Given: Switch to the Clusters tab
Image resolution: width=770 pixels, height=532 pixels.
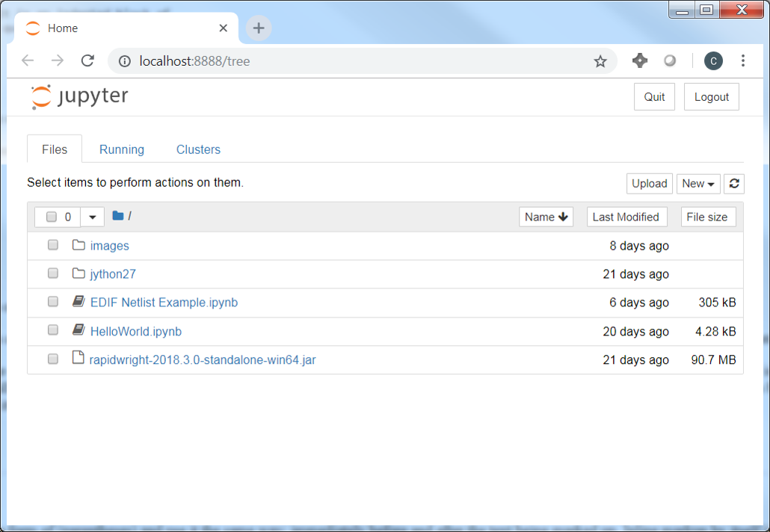Looking at the screenshot, I should 198,149.
